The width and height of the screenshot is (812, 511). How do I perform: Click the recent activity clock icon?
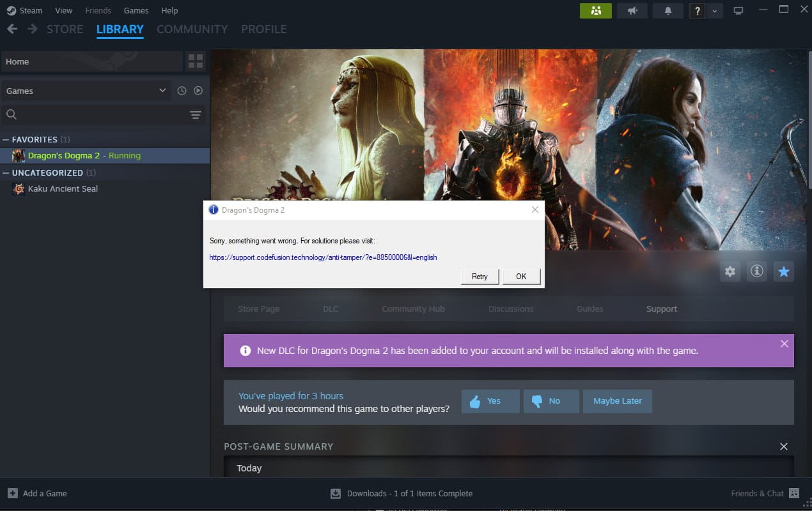pos(182,91)
